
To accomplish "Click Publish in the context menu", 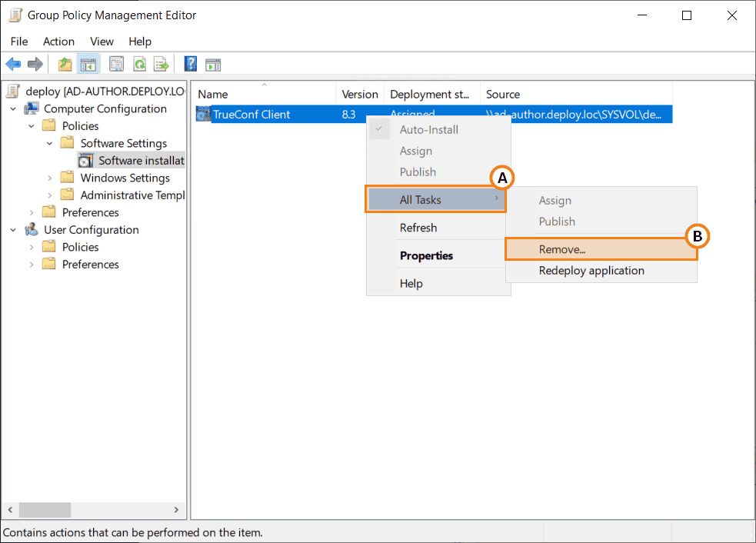I will coord(438,172).
